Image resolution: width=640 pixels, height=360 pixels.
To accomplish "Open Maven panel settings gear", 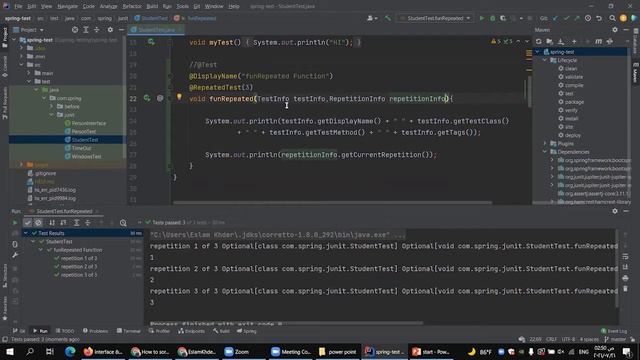I will [x=615, y=30].
